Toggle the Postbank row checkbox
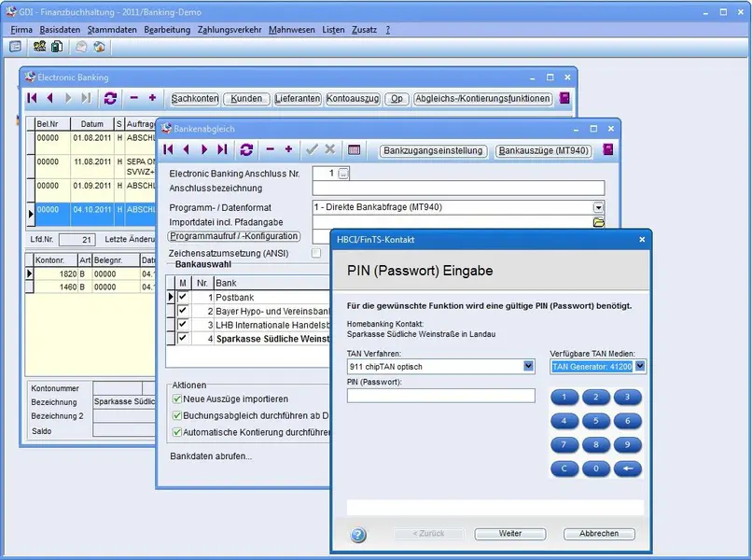This screenshot has width=752, height=560. [x=183, y=297]
